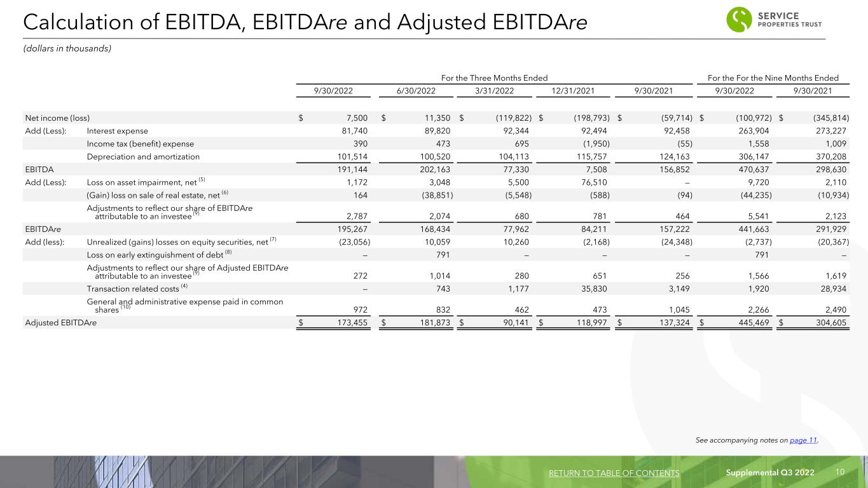Click For the Three Months Ended header
Screen dimensions: 868x488
click(494, 78)
